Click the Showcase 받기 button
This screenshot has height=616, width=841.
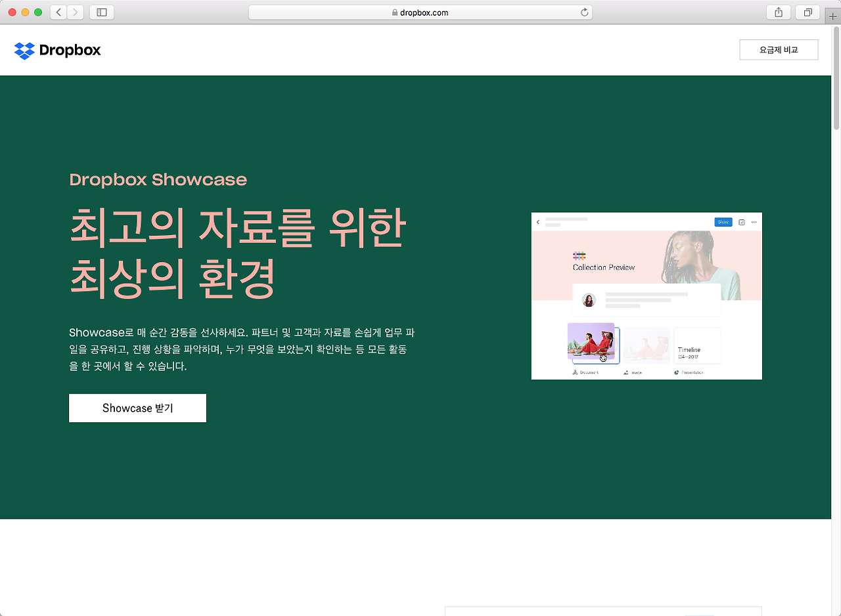coord(137,408)
